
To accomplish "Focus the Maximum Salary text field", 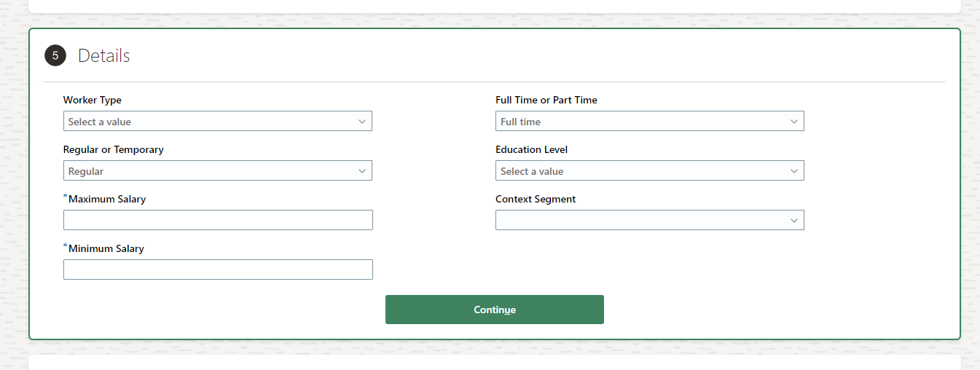I will click(218, 220).
